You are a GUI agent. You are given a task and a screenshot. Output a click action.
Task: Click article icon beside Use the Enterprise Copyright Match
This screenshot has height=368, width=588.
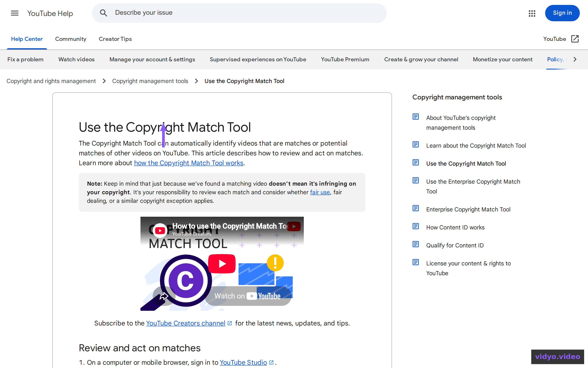click(415, 181)
